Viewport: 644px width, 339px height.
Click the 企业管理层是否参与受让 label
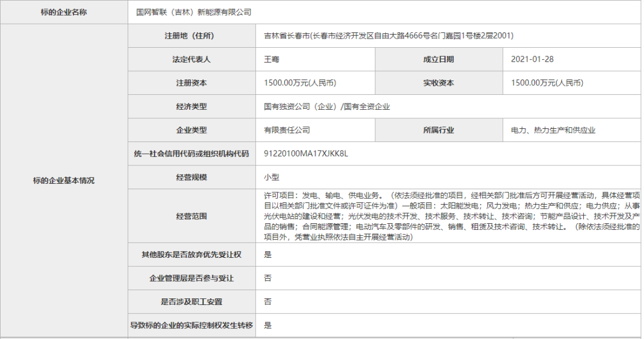(191, 278)
